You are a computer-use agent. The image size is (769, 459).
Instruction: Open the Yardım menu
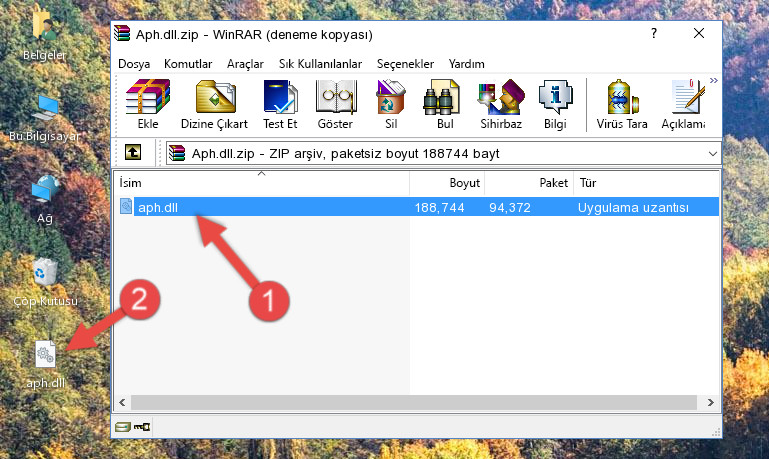point(466,64)
